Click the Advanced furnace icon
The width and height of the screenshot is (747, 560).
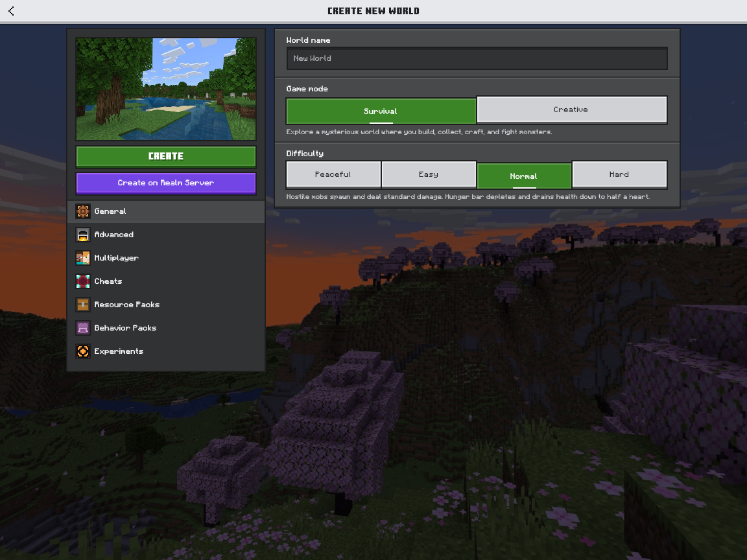(82, 235)
